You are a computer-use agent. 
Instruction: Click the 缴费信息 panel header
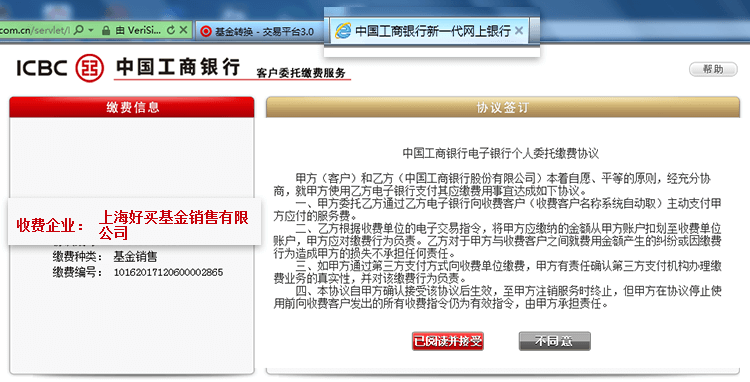tap(132, 107)
